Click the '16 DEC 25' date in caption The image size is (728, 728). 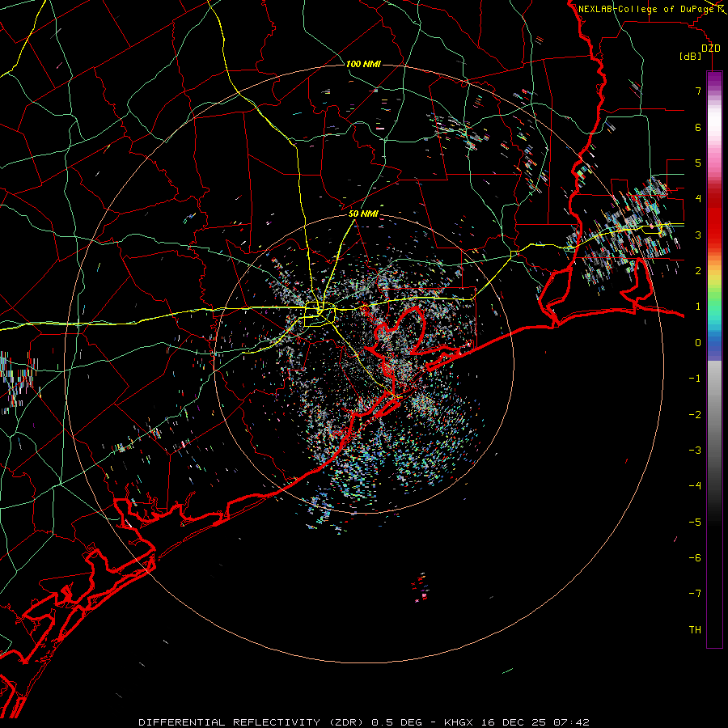point(513,722)
